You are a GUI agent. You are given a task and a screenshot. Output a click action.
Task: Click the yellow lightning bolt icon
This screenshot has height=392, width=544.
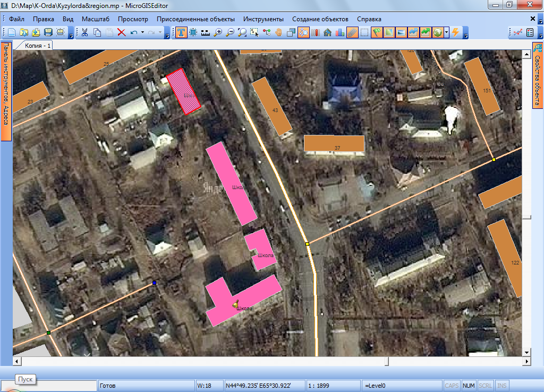[455, 32]
